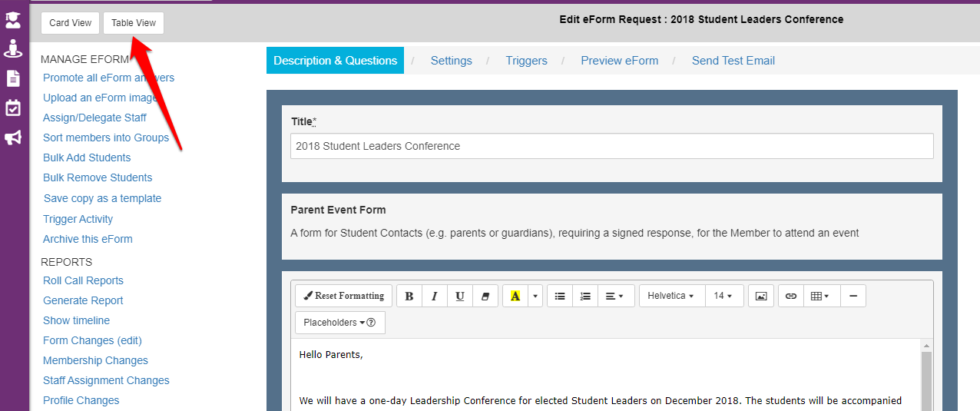
Task: Click the eraser clear-format icon
Action: [485, 296]
